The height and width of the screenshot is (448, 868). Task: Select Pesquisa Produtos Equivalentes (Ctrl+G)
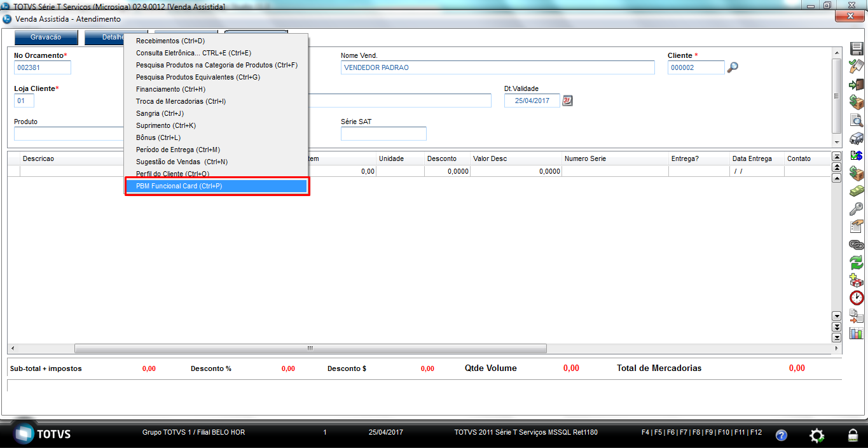(x=216, y=77)
